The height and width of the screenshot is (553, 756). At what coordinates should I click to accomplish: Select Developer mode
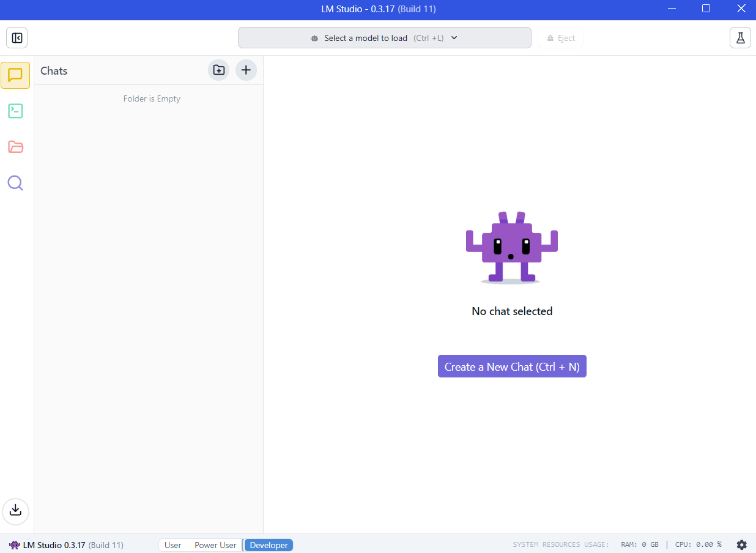[x=269, y=545]
